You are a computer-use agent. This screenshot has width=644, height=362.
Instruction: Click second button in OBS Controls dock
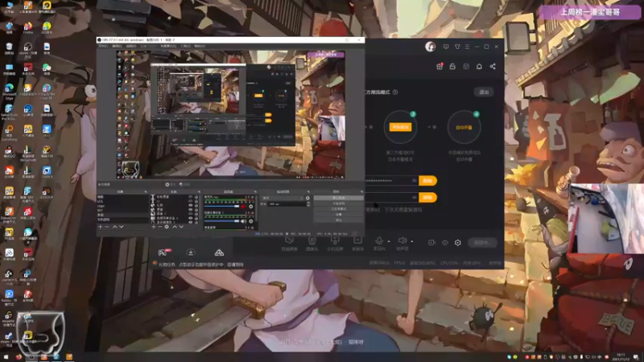[338, 204]
